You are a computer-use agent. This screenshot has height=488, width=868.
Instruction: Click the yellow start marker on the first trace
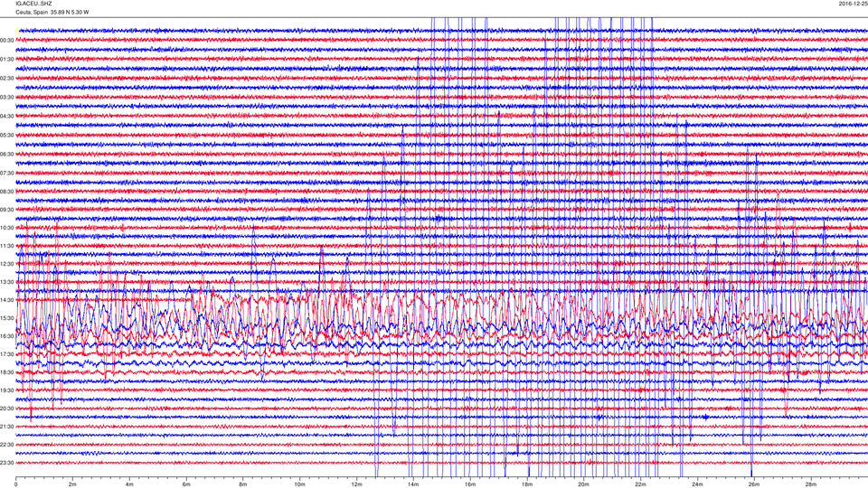(17, 31)
